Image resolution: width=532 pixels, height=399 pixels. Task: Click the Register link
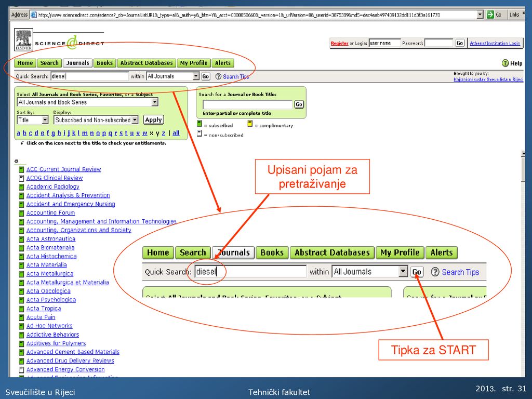(x=340, y=44)
